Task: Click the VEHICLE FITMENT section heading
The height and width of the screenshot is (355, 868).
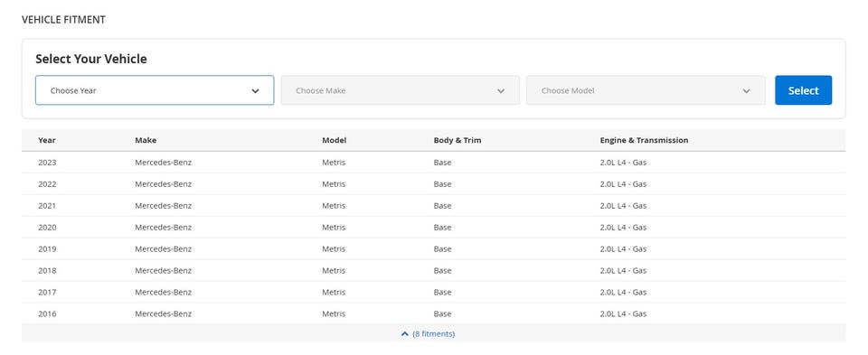Action: 63,20
